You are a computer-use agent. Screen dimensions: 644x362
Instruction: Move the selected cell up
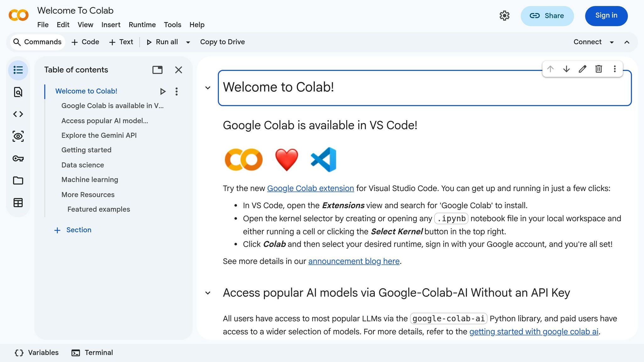click(550, 69)
